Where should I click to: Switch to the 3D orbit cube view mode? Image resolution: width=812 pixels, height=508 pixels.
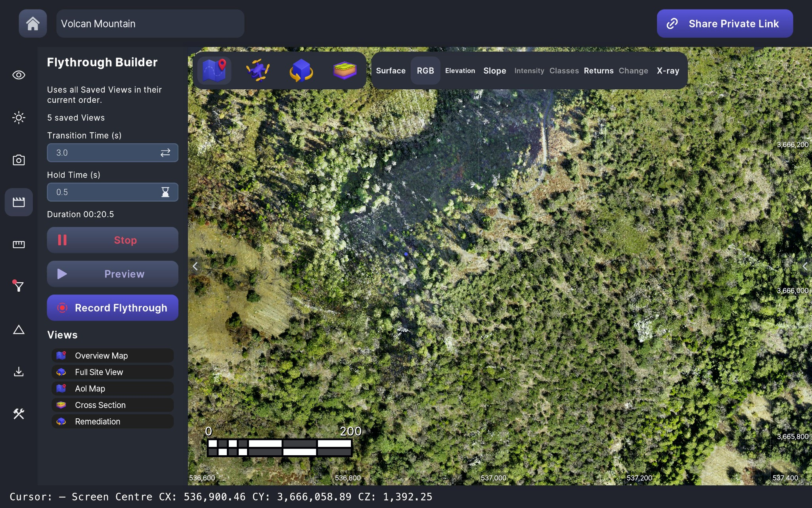(x=301, y=71)
